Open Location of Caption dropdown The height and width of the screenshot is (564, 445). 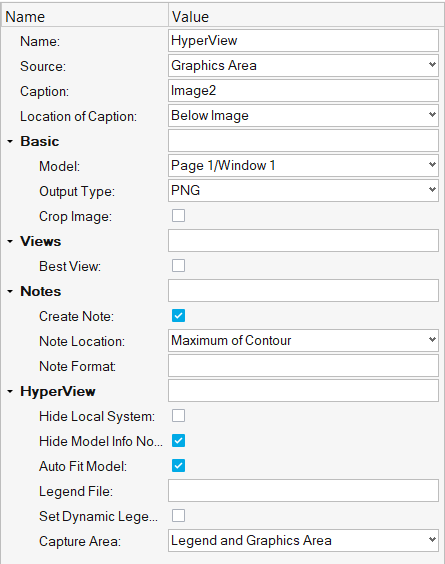(303, 115)
